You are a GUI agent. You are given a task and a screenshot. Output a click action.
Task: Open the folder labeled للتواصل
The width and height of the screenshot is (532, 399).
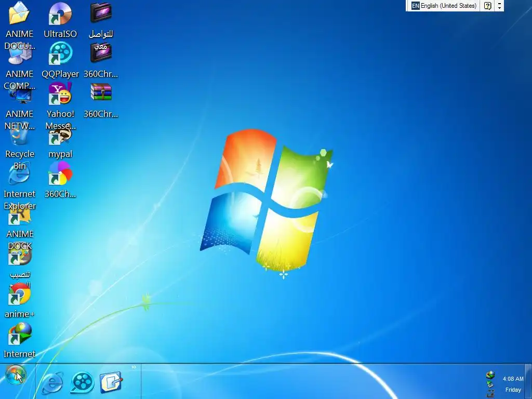coord(101,13)
